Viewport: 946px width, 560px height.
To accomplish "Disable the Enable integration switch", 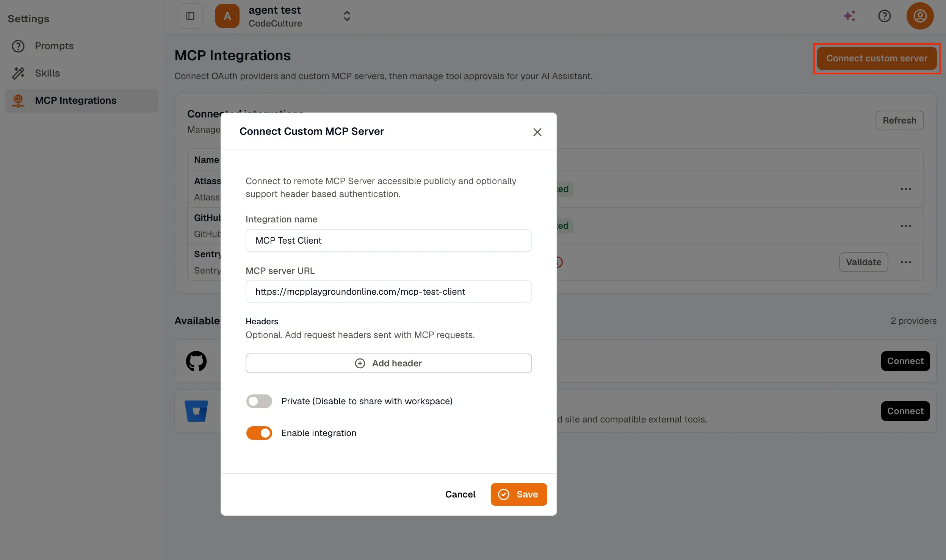I will point(259,433).
